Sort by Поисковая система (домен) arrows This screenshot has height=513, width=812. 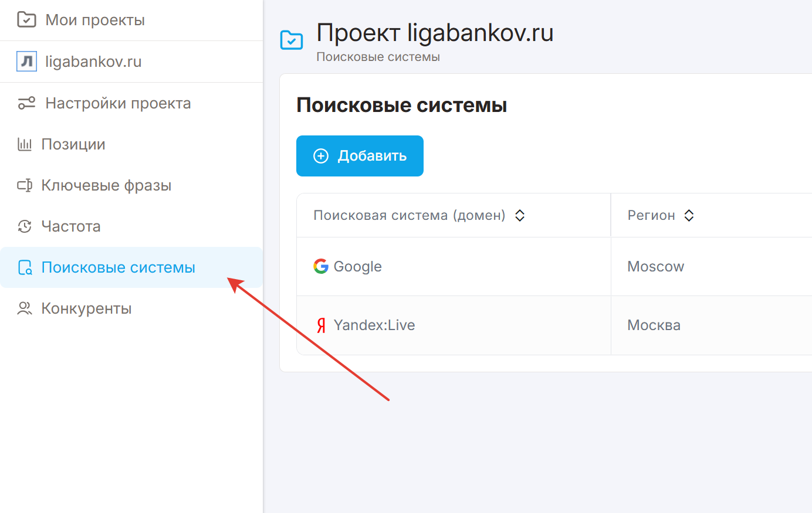(x=520, y=215)
